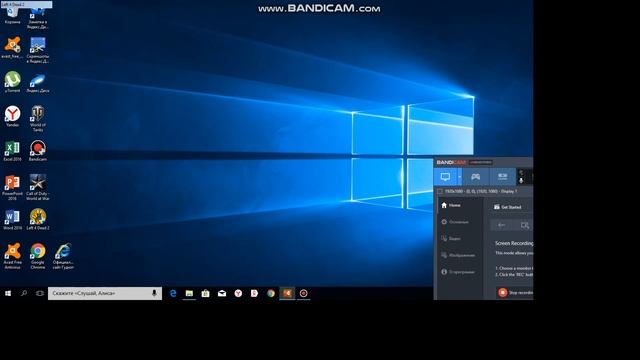This screenshot has height=360, width=640.
Task: Open the Windows Start menu
Action: (x=8, y=293)
